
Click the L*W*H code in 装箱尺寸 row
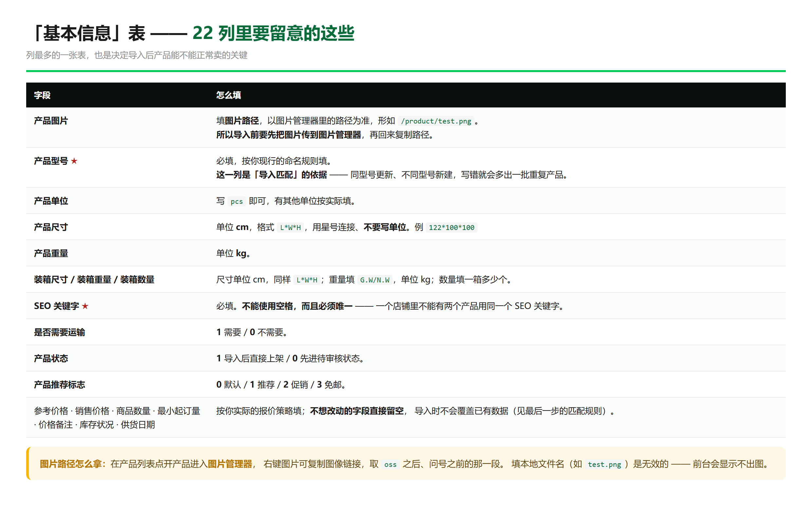coord(307,280)
